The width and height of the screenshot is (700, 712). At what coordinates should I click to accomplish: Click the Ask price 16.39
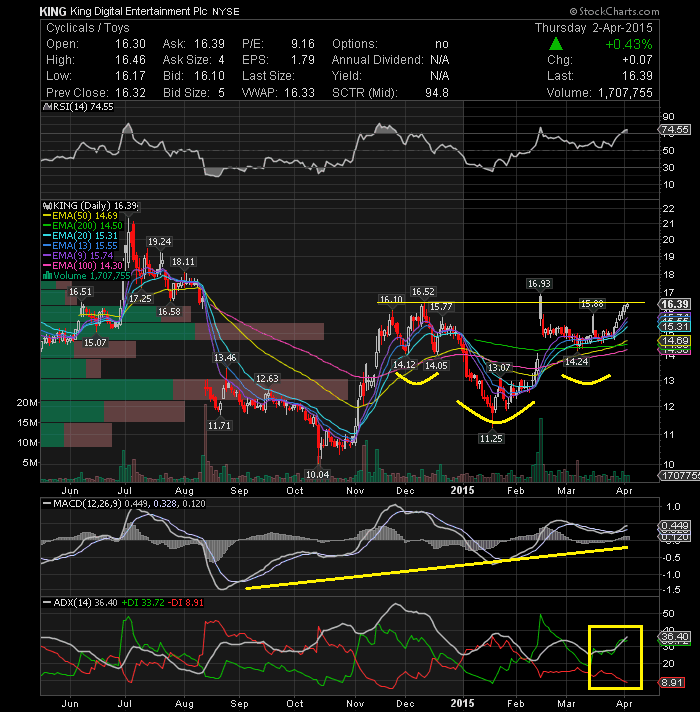coord(209,44)
